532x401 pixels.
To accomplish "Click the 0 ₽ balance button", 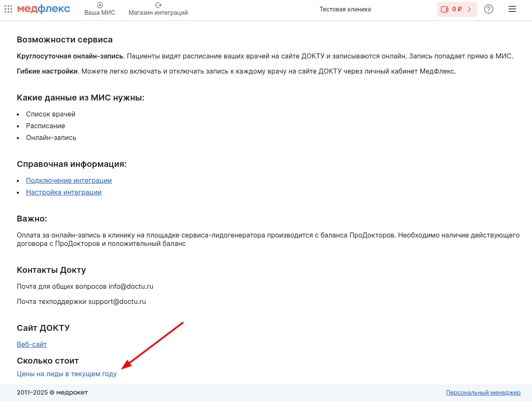I will (x=457, y=9).
